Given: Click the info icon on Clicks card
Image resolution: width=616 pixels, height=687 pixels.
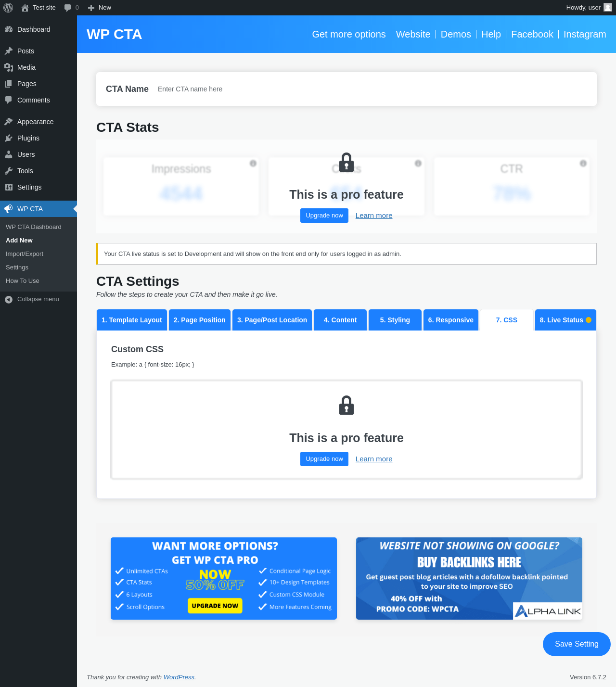Looking at the screenshot, I should click(418, 164).
